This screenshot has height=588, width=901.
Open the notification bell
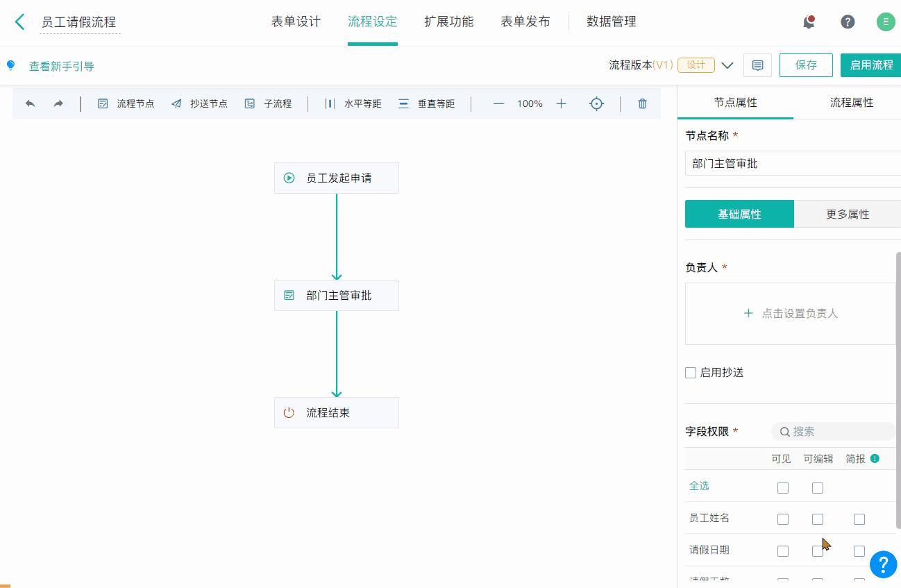point(807,22)
